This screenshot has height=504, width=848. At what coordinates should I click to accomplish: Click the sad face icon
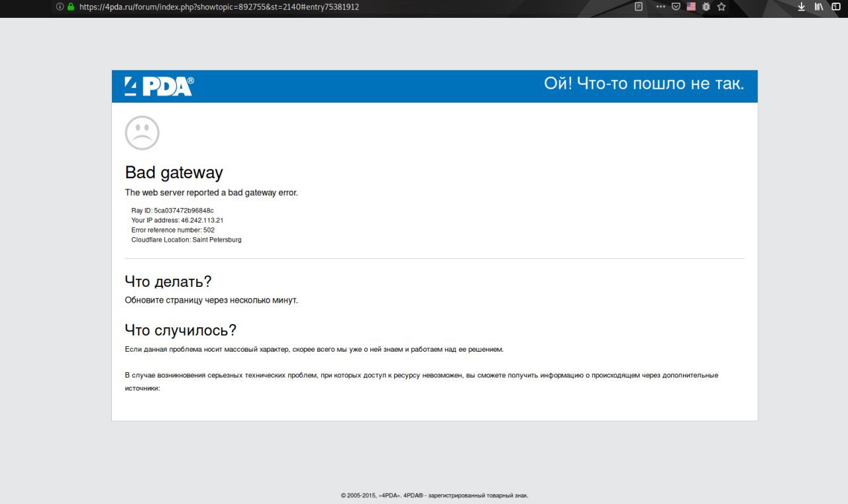tap(142, 132)
